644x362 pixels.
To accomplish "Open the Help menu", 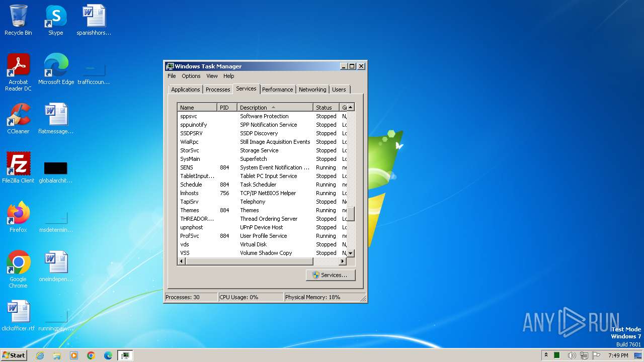I will (229, 76).
